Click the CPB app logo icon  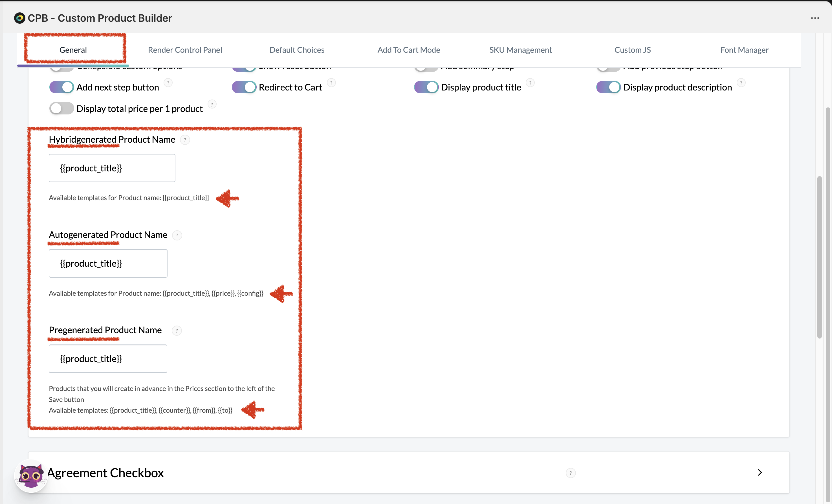(x=19, y=18)
